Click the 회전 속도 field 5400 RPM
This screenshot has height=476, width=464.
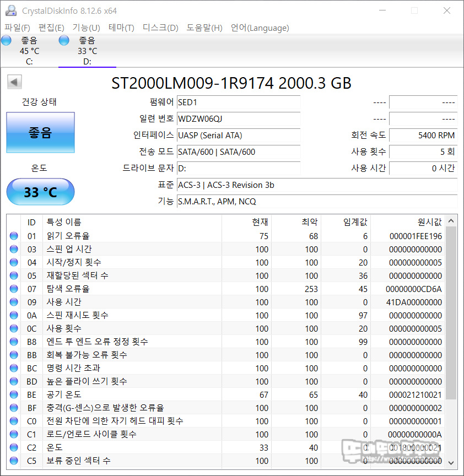click(x=423, y=135)
